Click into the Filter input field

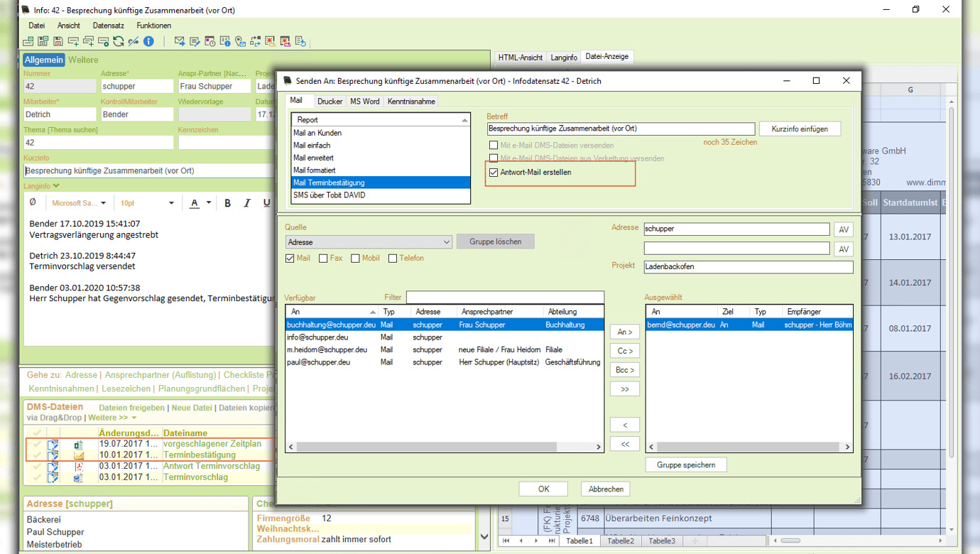click(505, 298)
